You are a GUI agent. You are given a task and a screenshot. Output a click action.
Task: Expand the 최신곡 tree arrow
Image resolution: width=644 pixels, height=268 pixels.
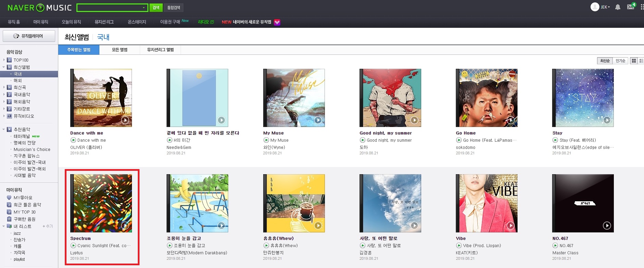(x=4, y=87)
